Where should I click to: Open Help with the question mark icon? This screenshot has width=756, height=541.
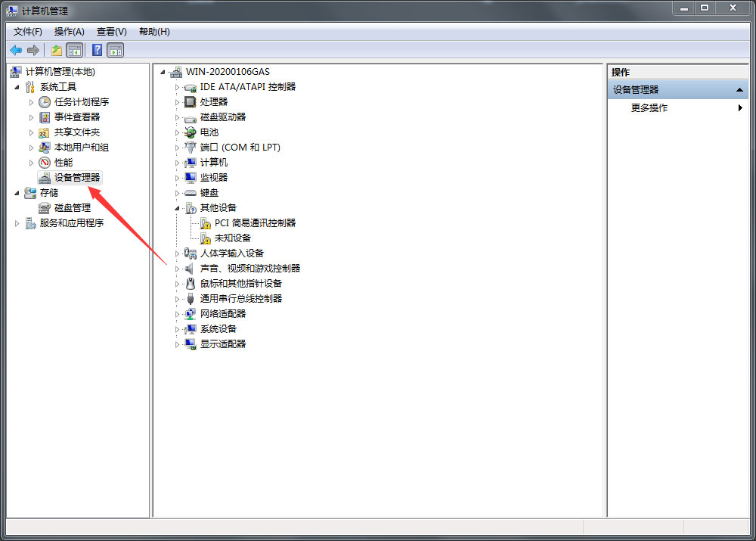97,50
